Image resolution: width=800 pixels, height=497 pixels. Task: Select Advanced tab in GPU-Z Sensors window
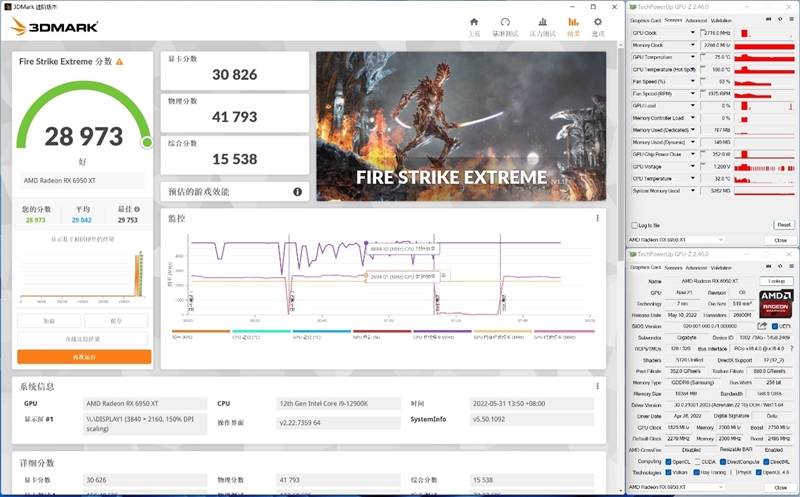click(696, 20)
